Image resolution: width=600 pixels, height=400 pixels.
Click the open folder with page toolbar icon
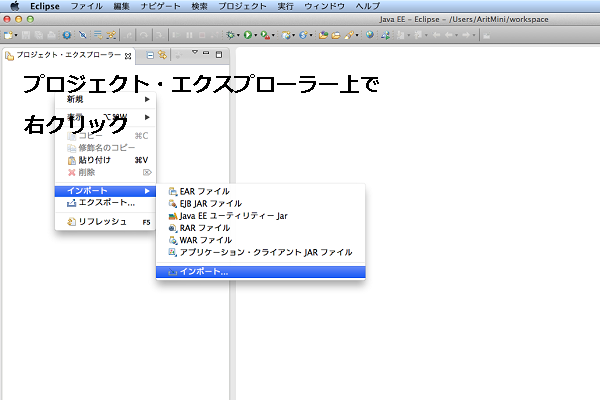pyautogui.click(x=336, y=35)
